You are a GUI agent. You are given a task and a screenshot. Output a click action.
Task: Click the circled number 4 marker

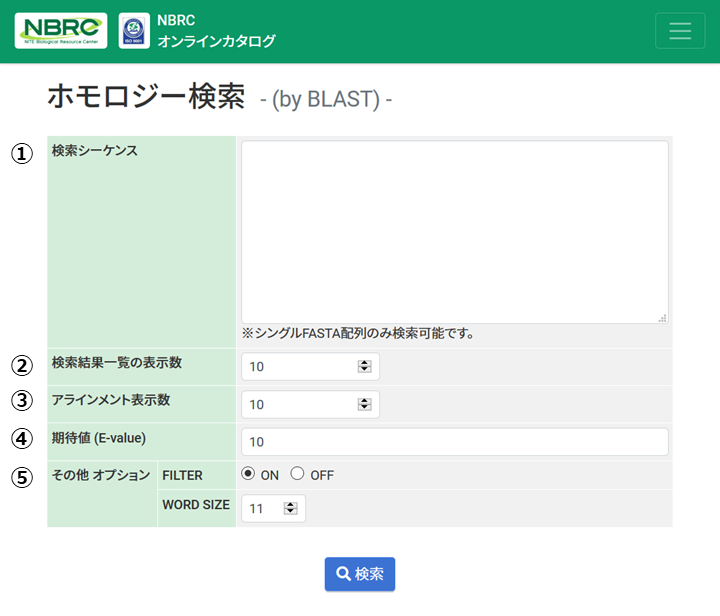pos(22,439)
